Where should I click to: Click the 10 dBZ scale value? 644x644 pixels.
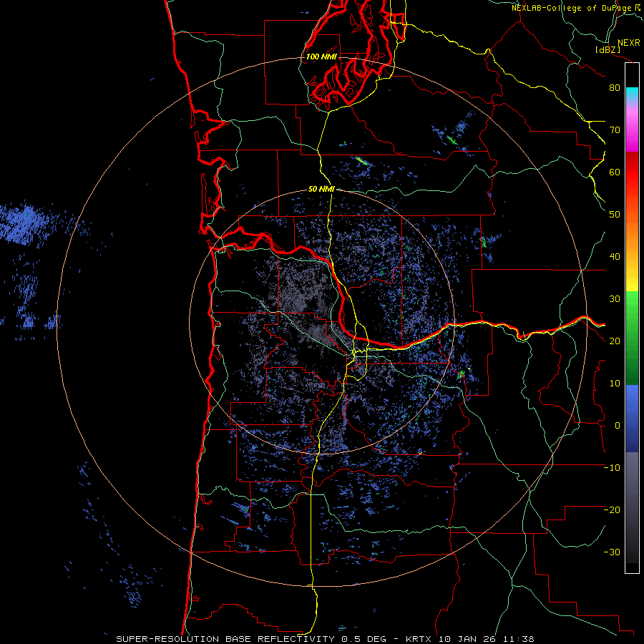[615, 384]
